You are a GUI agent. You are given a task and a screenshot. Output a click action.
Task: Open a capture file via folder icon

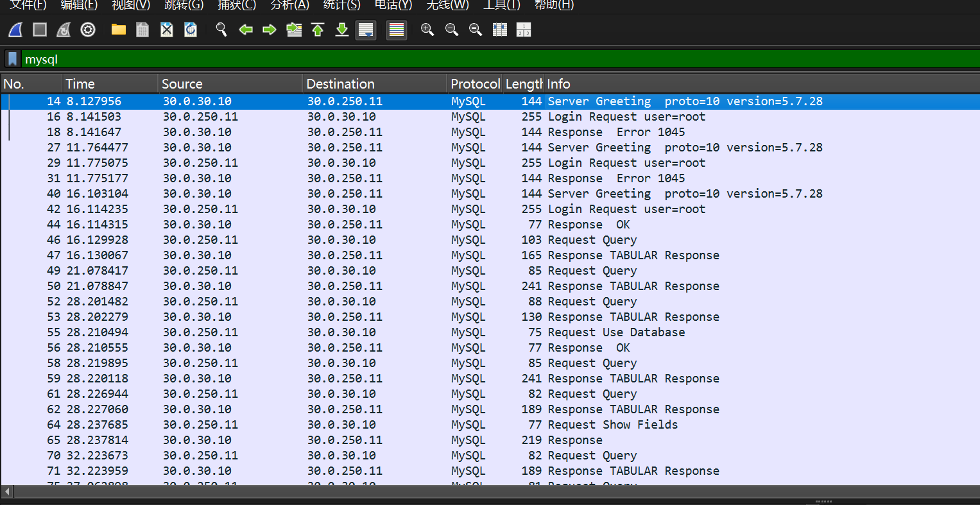coord(118,30)
